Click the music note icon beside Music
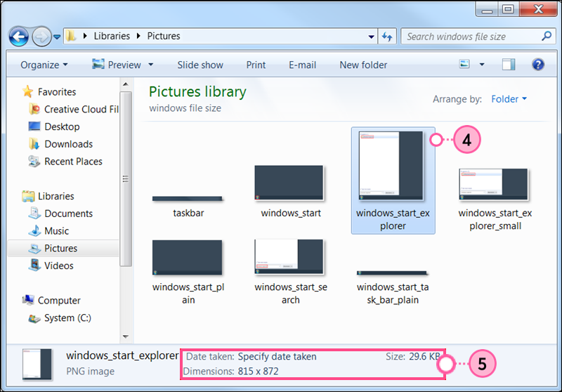The image size is (562, 392). 34,230
